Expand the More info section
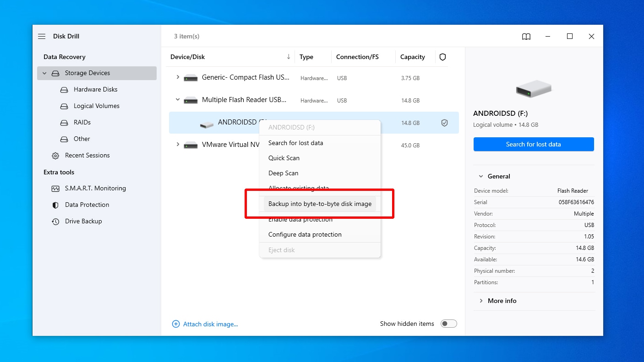 coord(481,301)
